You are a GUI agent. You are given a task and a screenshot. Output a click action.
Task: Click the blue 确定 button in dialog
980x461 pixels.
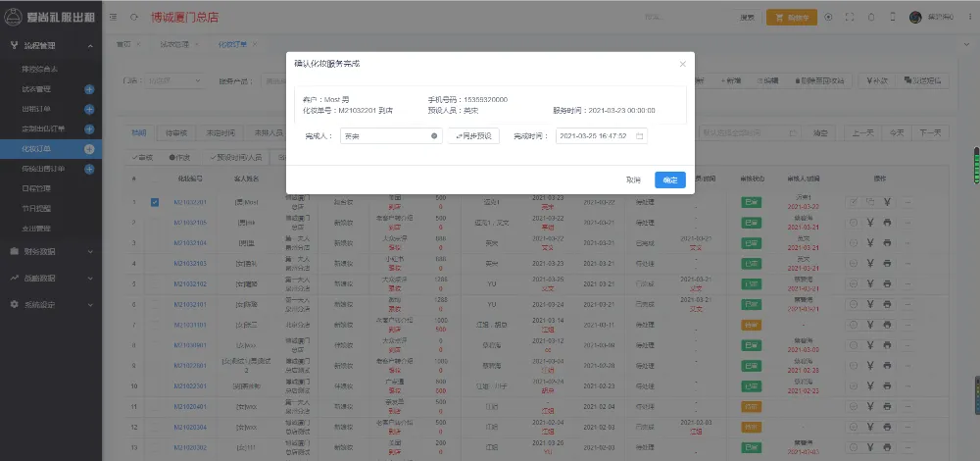669,179
